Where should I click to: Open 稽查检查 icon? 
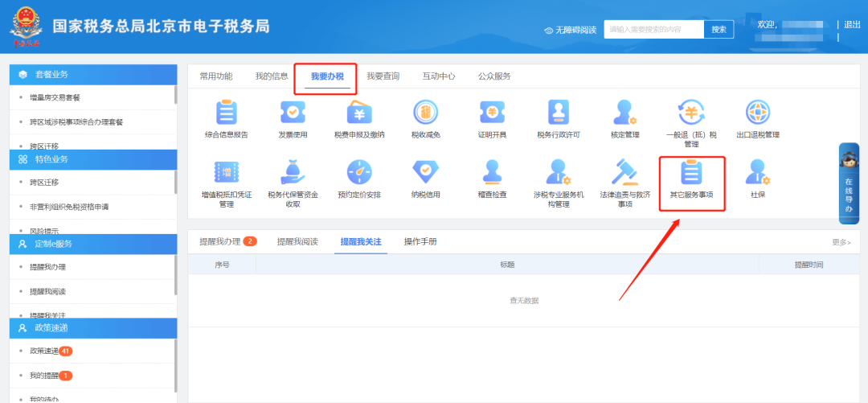pos(492,172)
